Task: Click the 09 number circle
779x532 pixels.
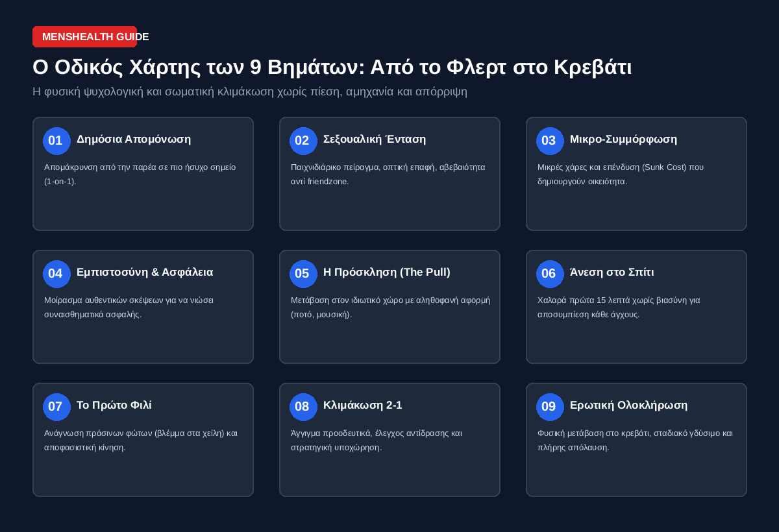Action: [x=550, y=407]
